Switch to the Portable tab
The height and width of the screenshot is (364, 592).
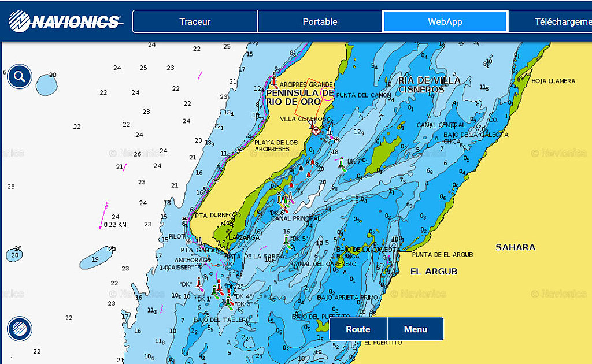pos(320,21)
